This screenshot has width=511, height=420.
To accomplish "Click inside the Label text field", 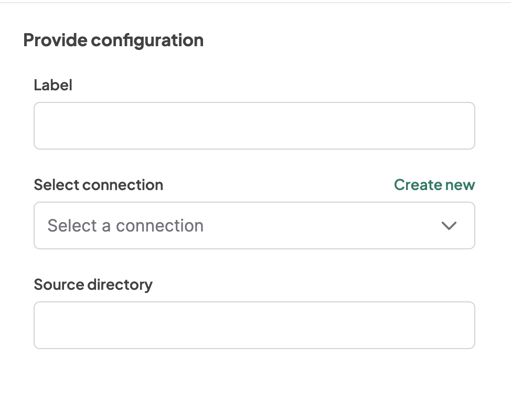I will click(x=254, y=126).
